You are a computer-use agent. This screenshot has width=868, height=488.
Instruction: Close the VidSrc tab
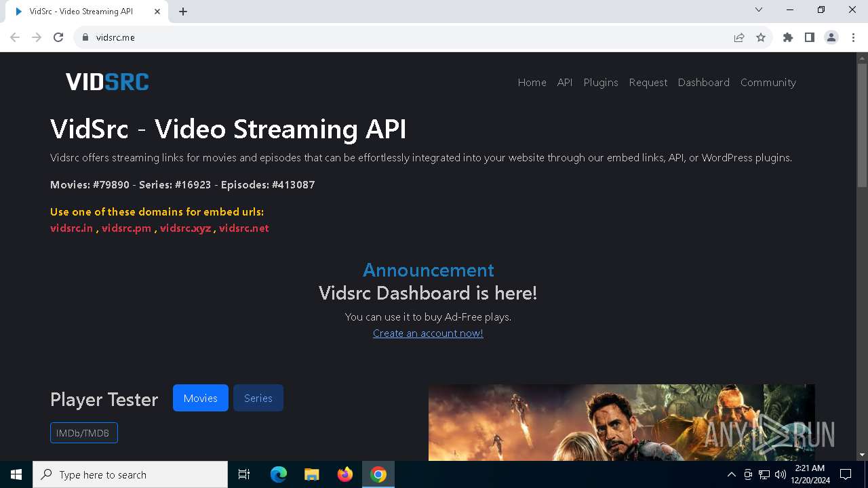(157, 12)
